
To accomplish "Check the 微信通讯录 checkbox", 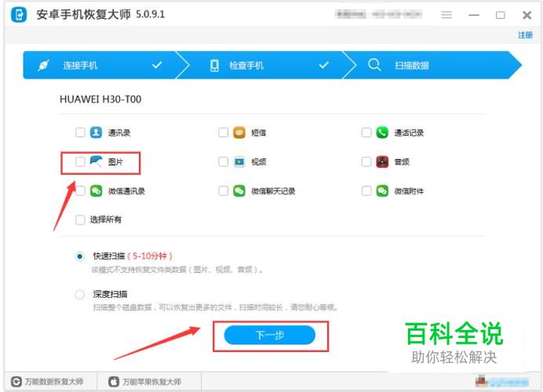I will (x=80, y=191).
